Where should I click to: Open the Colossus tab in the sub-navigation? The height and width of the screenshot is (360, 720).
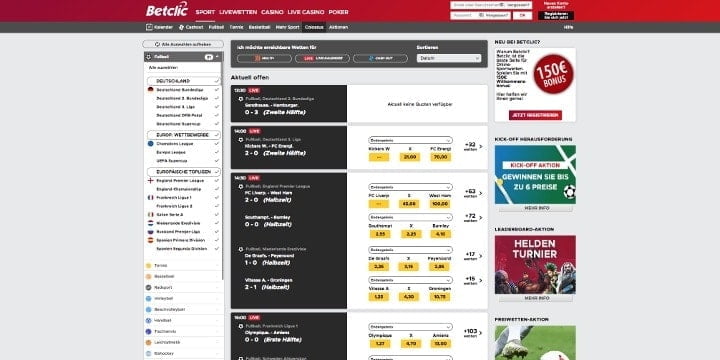314,27
